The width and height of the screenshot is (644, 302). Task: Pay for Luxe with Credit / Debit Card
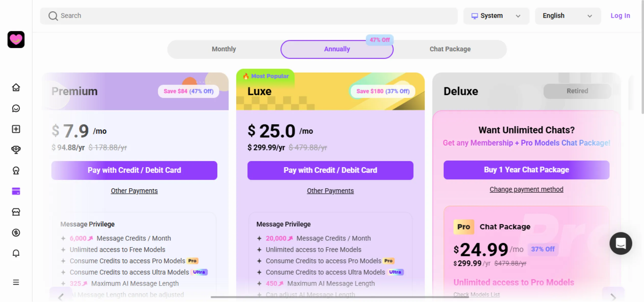(330, 170)
